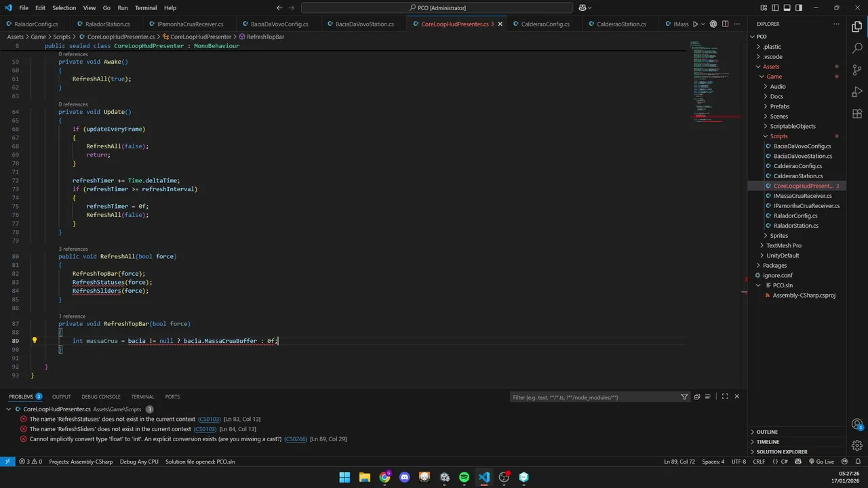Screen dimensions: 868x488
Task: Go back with the navigation arrow
Action: (279, 7)
